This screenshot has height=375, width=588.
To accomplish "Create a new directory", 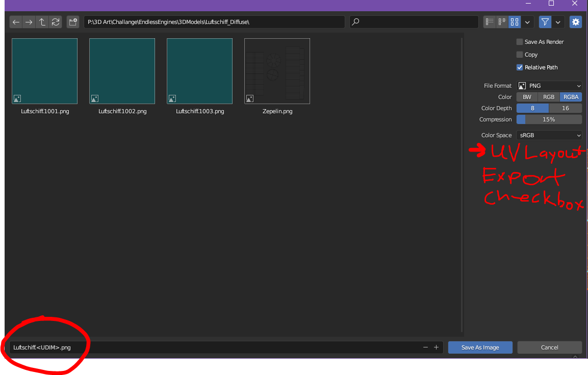I will click(73, 22).
